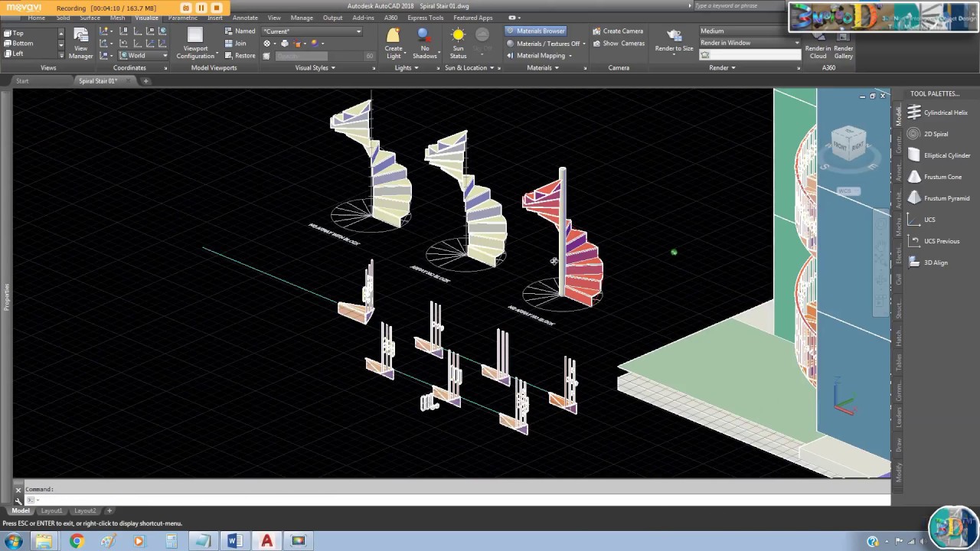
Task: Open Word from the taskbar
Action: point(235,541)
